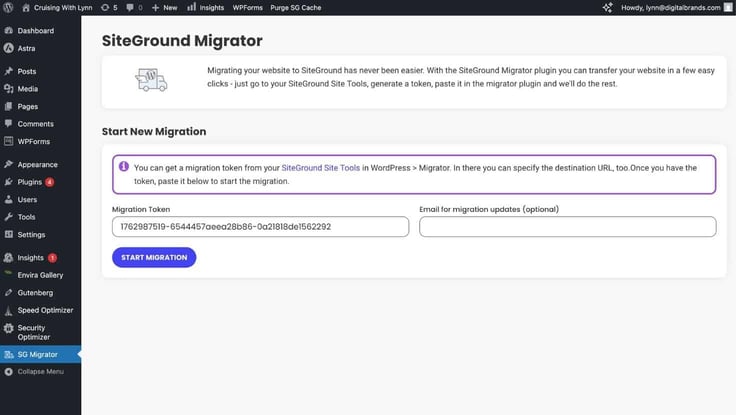Click the "SiteGround Migrator" page heading

coord(182,41)
